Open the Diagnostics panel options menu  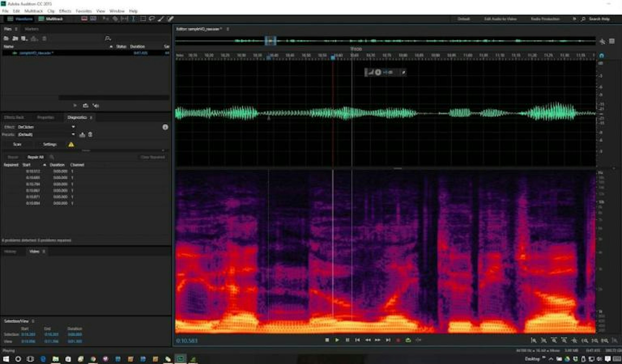91,117
